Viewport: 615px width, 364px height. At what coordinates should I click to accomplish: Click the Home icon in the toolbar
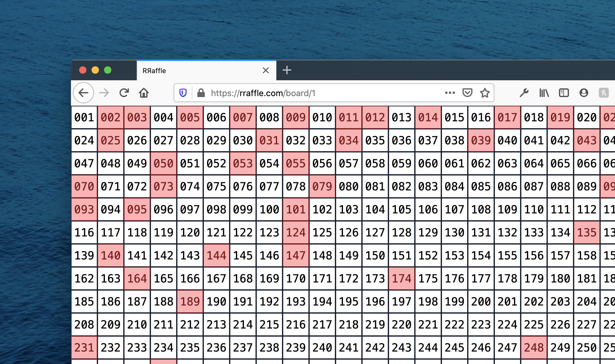tap(144, 93)
